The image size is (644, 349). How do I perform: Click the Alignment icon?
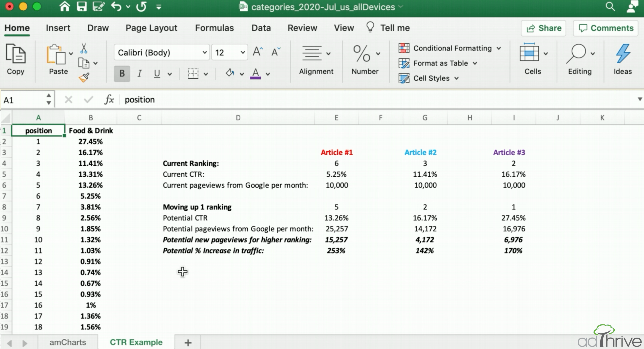click(312, 53)
